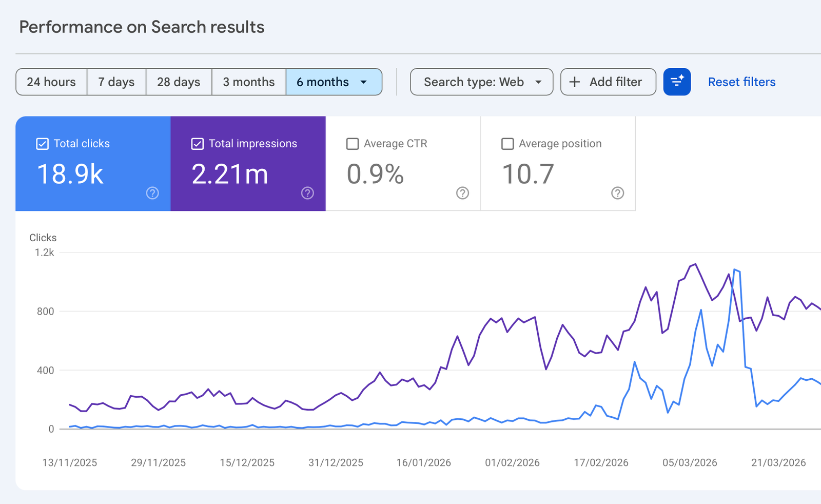Screen dimensions: 821x504
Task: Select the 24 hours date range
Action: point(51,82)
